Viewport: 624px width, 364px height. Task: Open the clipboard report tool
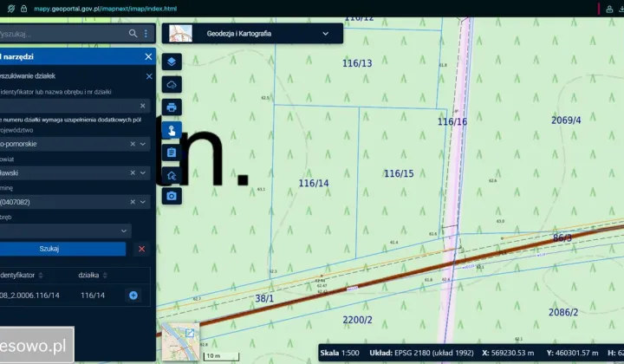point(172,153)
